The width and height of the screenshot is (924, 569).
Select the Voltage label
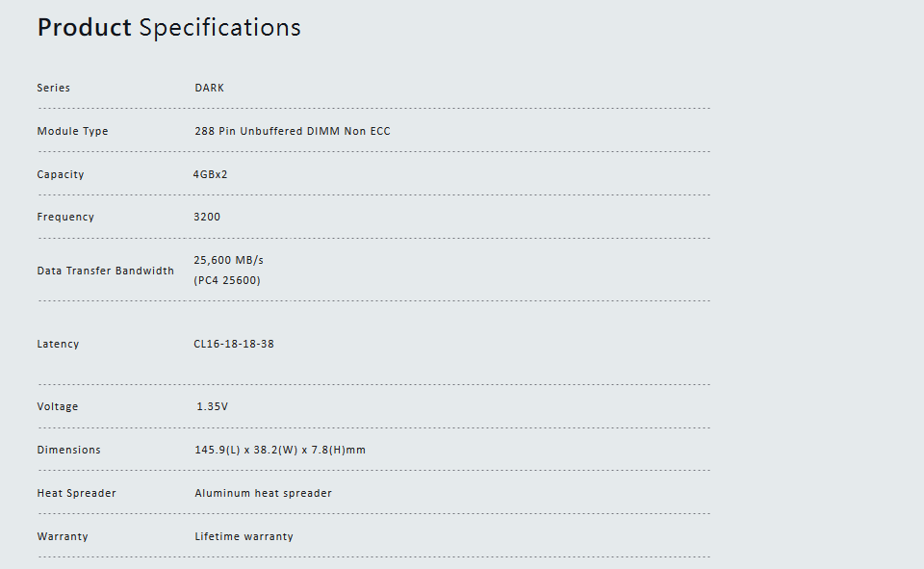pyautogui.click(x=58, y=407)
